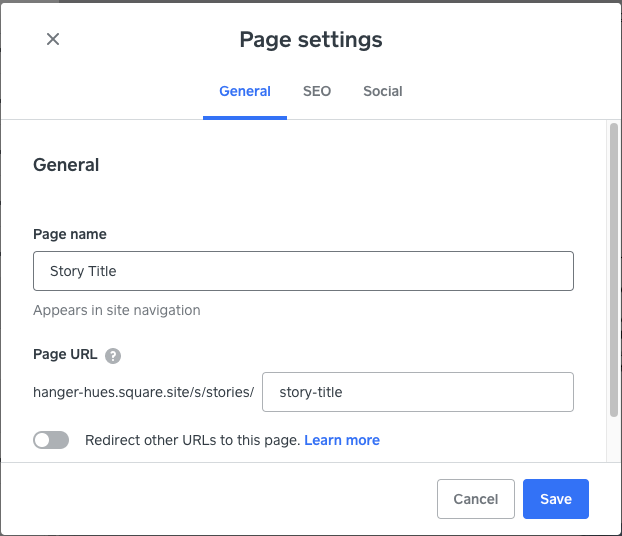Click the hanger-hues.square.site URL prefix

[x=144, y=392]
